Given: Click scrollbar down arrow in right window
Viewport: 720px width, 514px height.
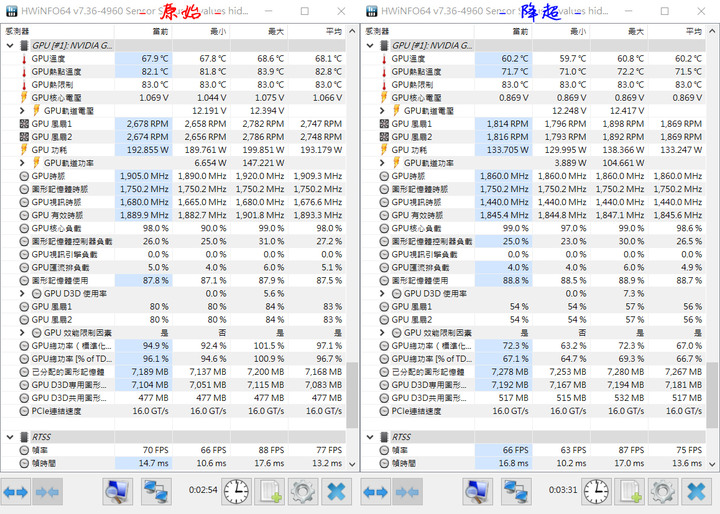Looking at the screenshot, I should (x=712, y=464).
